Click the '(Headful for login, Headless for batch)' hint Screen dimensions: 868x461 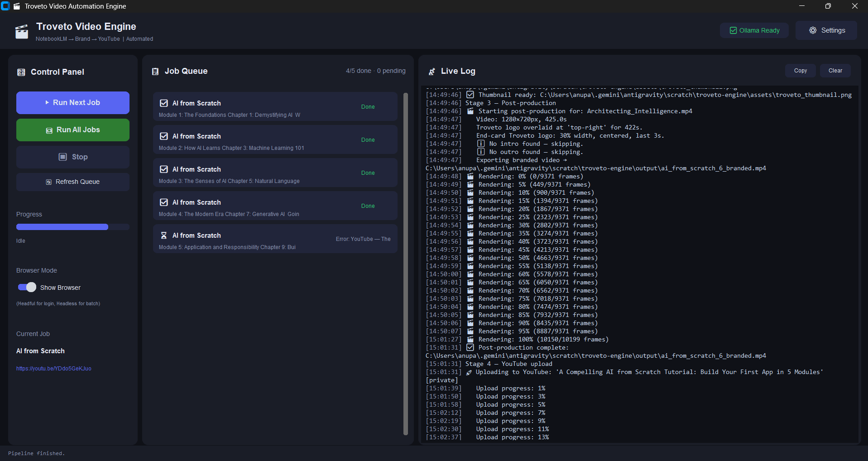58,303
